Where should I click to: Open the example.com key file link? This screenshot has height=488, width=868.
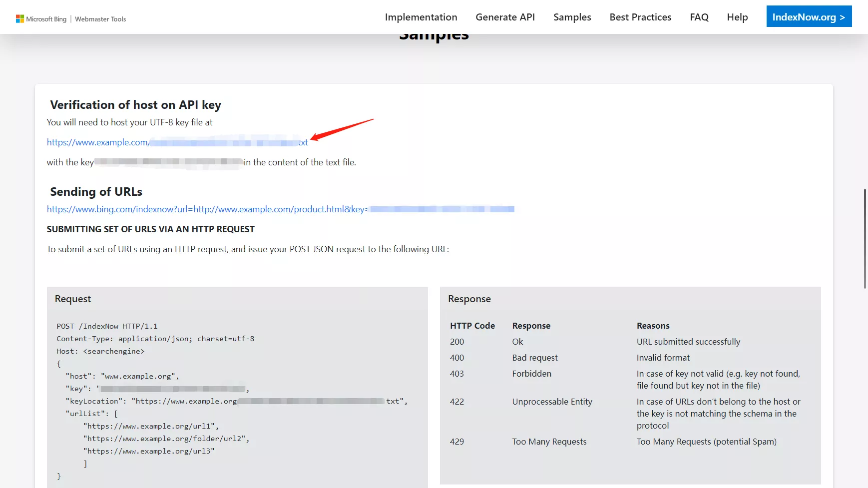pos(177,142)
